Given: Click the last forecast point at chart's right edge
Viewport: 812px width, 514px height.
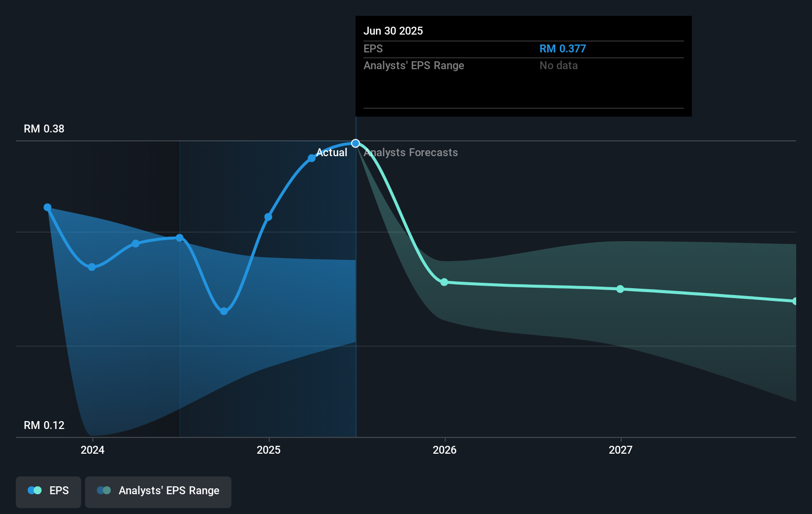Looking at the screenshot, I should click(x=795, y=301).
